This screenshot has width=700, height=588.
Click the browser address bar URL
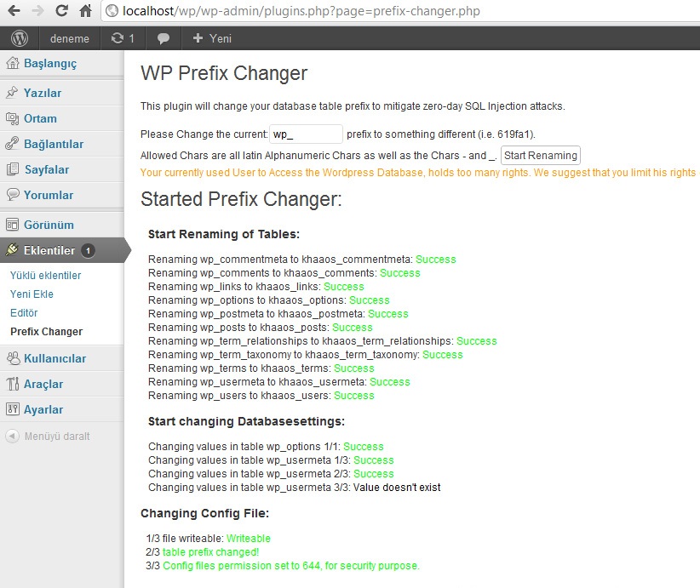301,11
